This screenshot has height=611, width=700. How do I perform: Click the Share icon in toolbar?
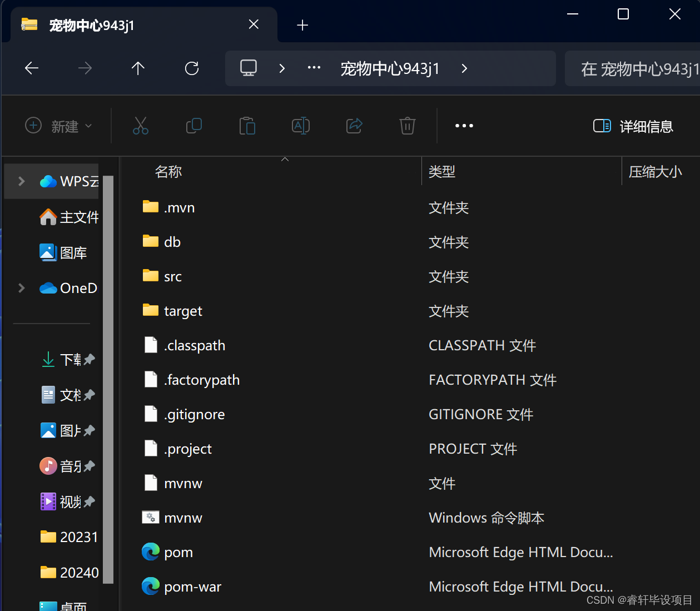point(354,126)
